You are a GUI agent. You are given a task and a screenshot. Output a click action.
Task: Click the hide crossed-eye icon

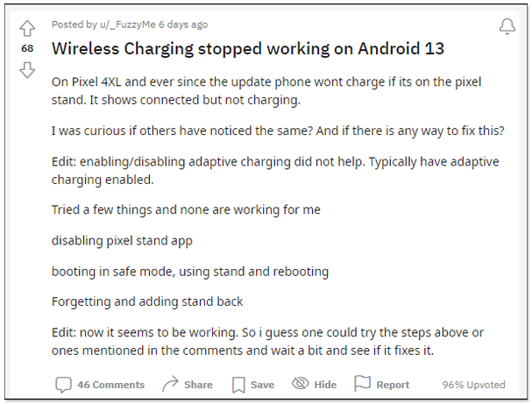pos(301,384)
